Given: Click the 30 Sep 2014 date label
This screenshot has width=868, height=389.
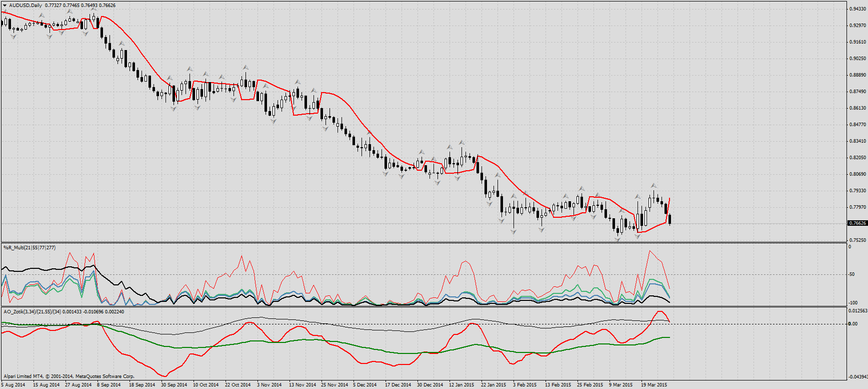Looking at the screenshot, I should [174, 385].
